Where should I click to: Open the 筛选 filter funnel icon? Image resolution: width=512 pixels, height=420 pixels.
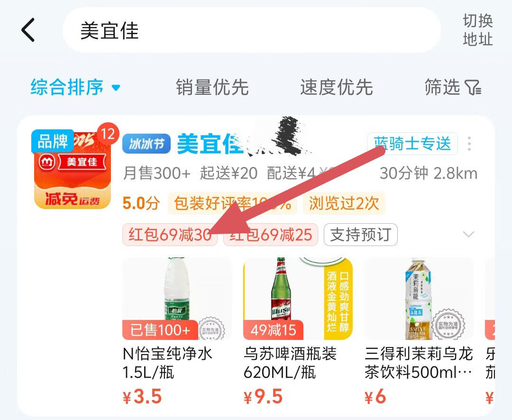(x=473, y=88)
